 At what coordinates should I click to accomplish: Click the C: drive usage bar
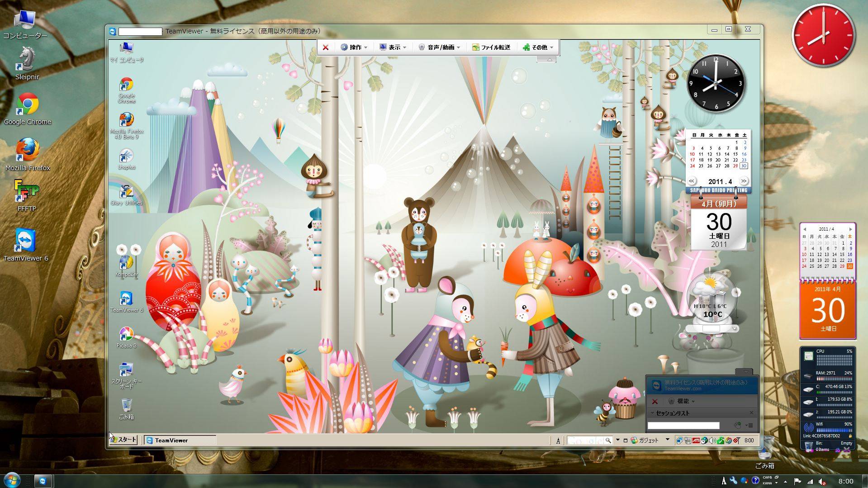tap(834, 392)
